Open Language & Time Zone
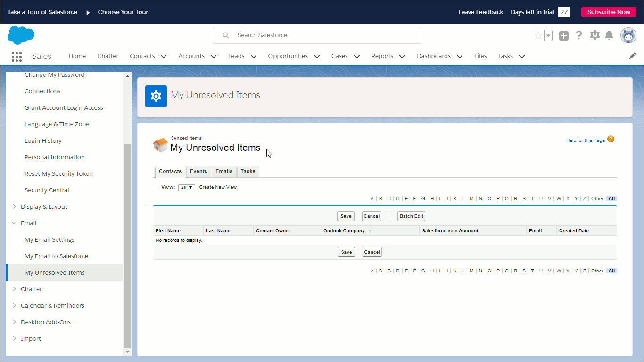This screenshot has height=362, width=644. (x=57, y=124)
